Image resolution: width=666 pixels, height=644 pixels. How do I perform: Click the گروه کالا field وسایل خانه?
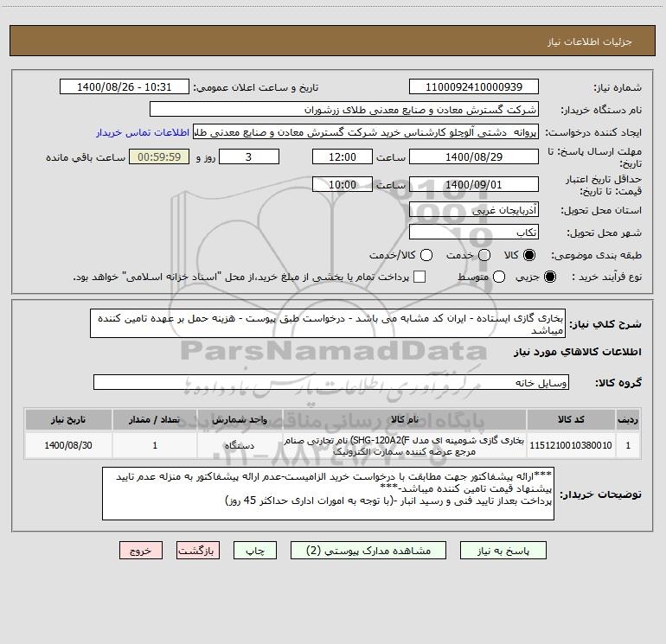(x=331, y=382)
